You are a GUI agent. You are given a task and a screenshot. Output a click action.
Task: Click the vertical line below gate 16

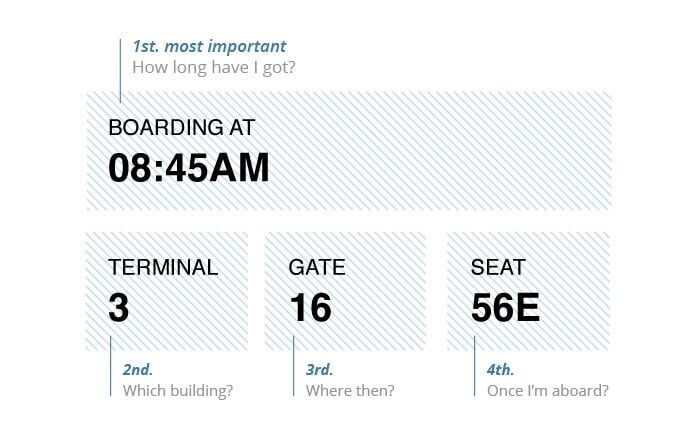(293, 366)
